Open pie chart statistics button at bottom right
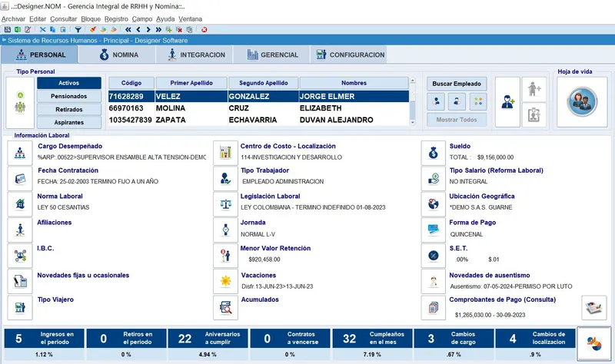Screen dimensions: 615x364 click(x=594, y=343)
